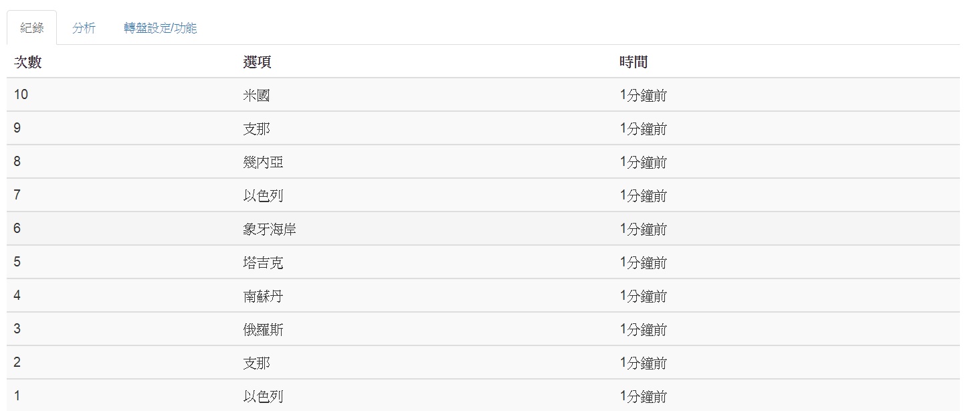Click the 選項 column header

click(x=257, y=62)
